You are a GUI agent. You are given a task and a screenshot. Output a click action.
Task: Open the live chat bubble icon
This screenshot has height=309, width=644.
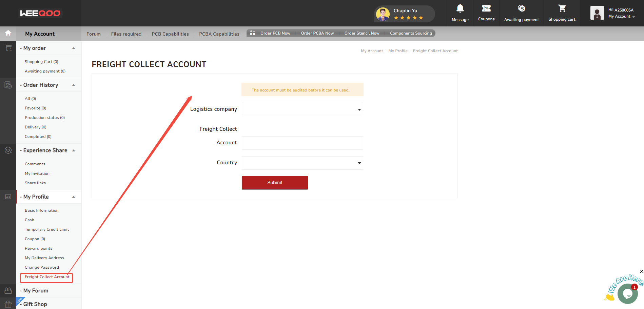pyautogui.click(x=627, y=294)
